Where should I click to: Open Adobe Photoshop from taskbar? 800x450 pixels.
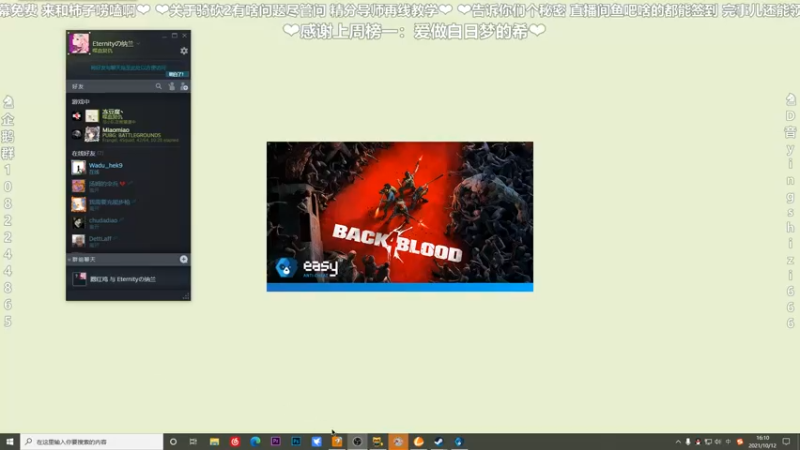pyautogui.click(x=296, y=442)
